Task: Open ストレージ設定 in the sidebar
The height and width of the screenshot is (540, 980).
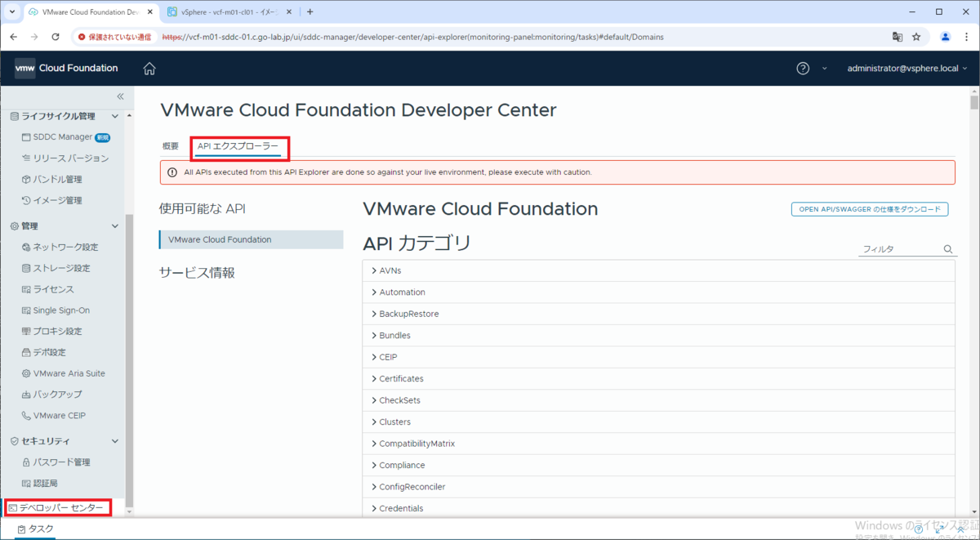Action: (56, 268)
